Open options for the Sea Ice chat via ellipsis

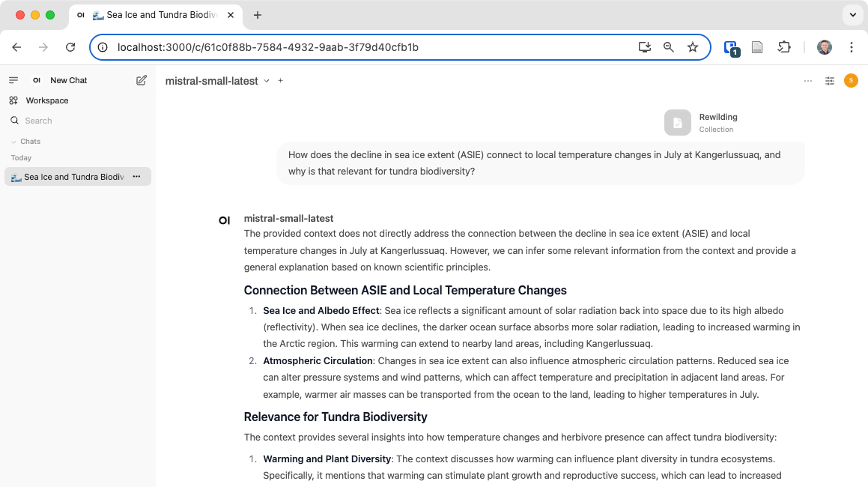coord(136,176)
